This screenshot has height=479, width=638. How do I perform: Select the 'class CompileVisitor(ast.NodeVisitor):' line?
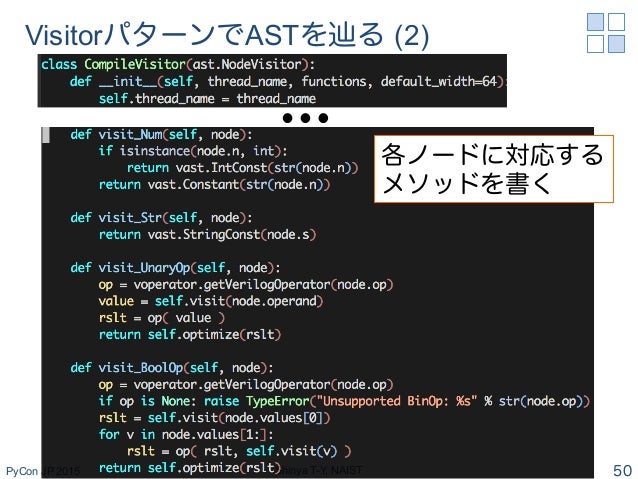pyautogui.click(x=178, y=64)
